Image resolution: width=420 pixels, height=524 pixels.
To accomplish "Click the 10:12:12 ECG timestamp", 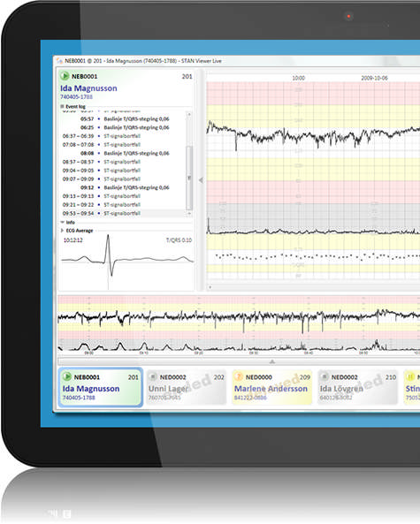I will point(73,240).
